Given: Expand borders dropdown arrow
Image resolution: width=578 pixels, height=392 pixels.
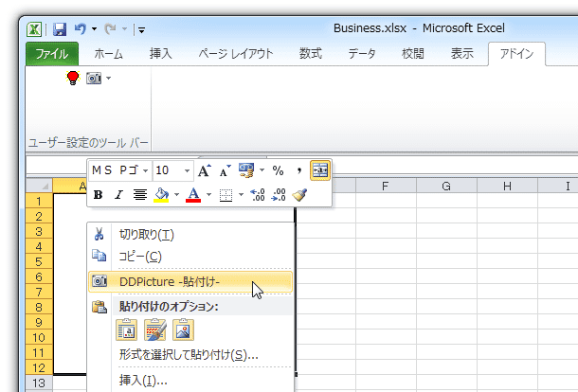Looking at the screenshot, I should click(241, 194).
